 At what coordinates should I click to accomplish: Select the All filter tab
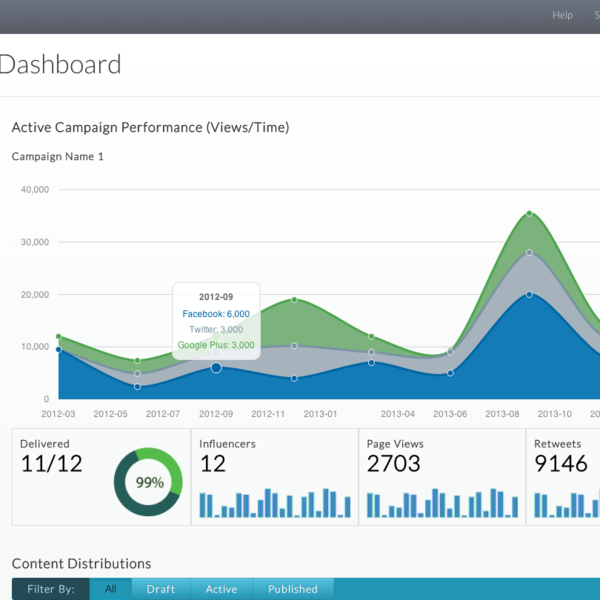[x=110, y=589]
